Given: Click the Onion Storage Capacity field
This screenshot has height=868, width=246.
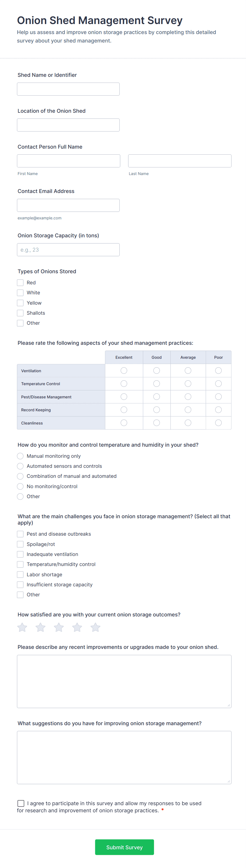Looking at the screenshot, I should click(68, 249).
